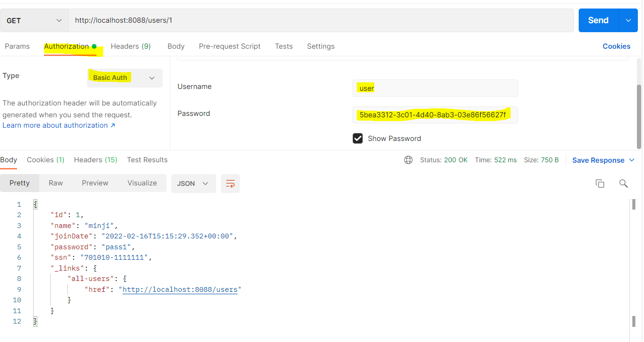Open the JSON format dropdown

[194, 184]
